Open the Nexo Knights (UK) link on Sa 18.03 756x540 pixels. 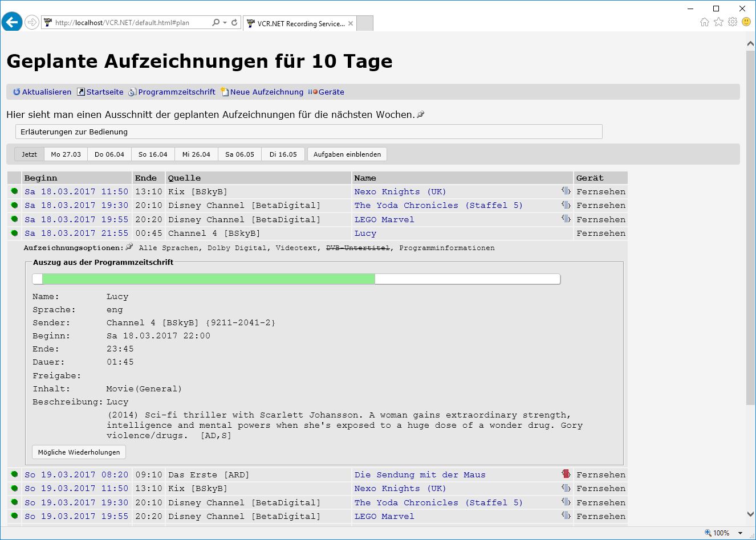click(400, 192)
